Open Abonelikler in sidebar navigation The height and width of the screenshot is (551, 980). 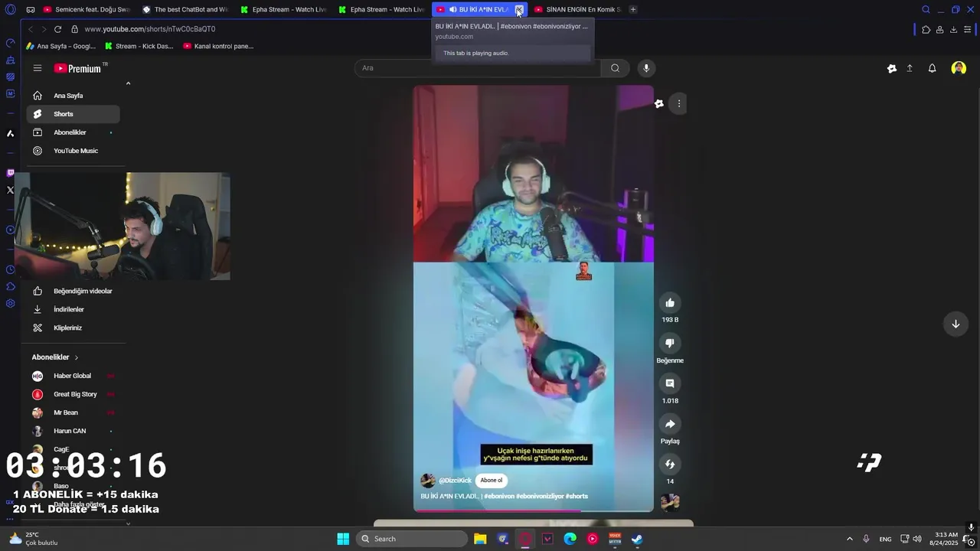pos(73,132)
